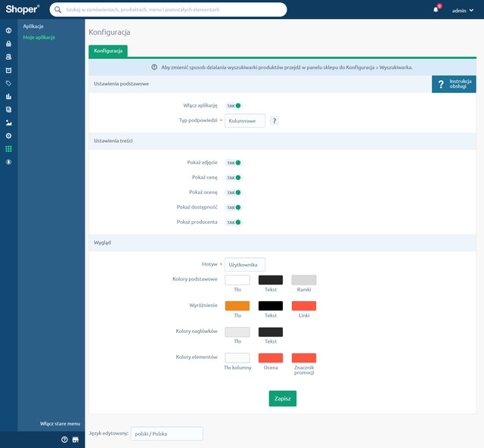Open notifications bell icon

(x=436, y=10)
